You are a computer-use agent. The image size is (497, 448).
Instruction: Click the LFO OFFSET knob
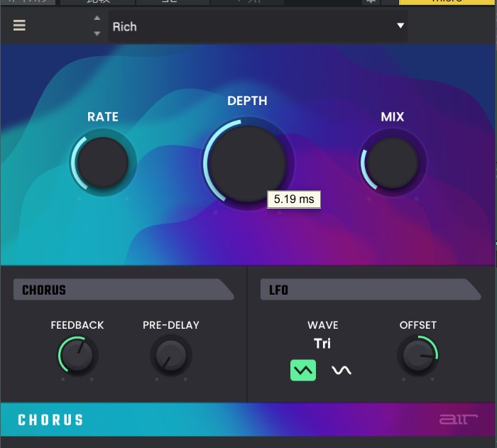(x=418, y=356)
